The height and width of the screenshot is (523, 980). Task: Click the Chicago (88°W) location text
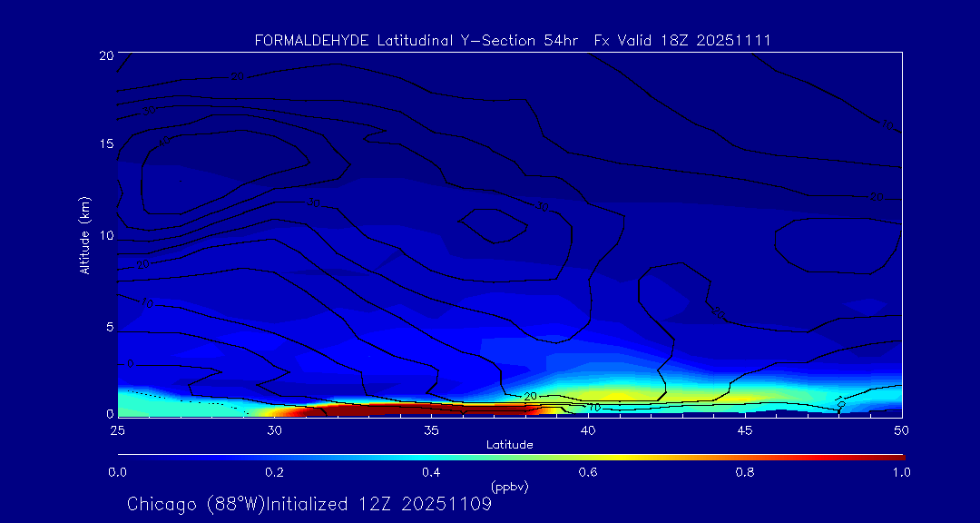pos(196,504)
